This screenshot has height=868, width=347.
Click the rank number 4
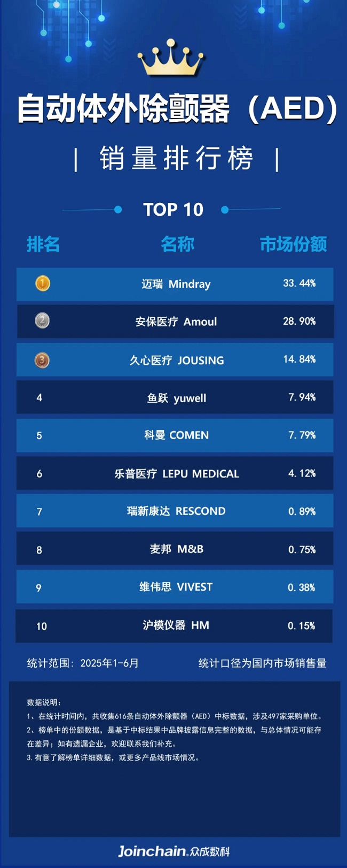39,397
